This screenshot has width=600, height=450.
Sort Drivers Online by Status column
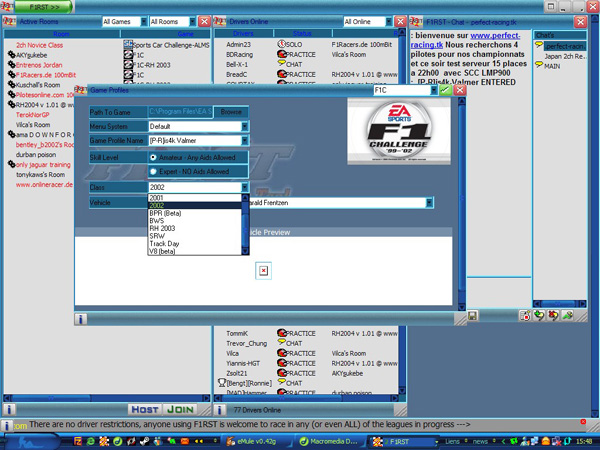[302, 34]
